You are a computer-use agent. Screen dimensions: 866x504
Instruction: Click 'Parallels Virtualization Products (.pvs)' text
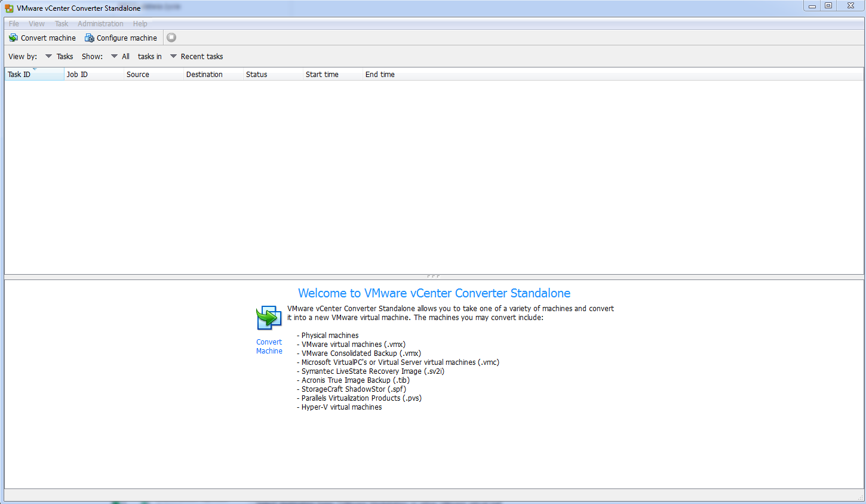(361, 398)
